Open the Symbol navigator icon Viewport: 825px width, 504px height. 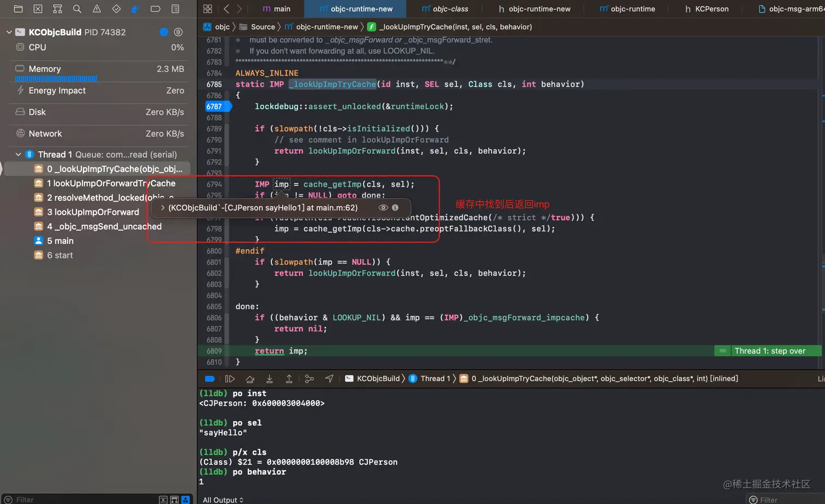tap(57, 9)
